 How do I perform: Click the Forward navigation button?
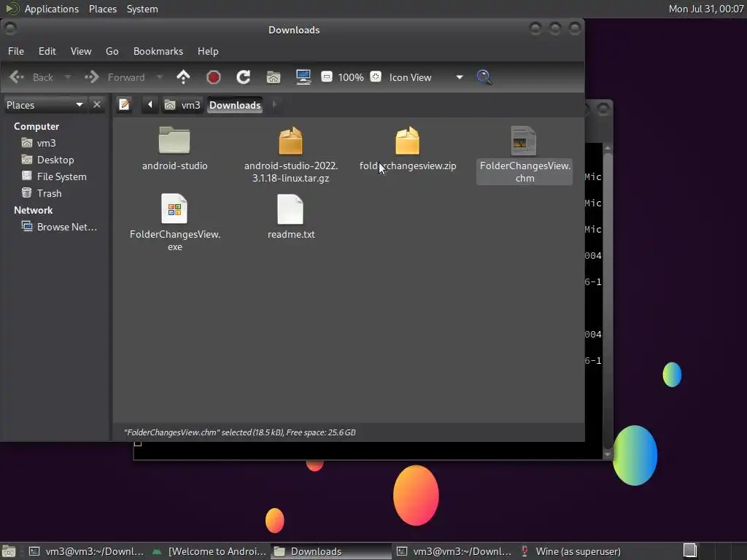115,77
